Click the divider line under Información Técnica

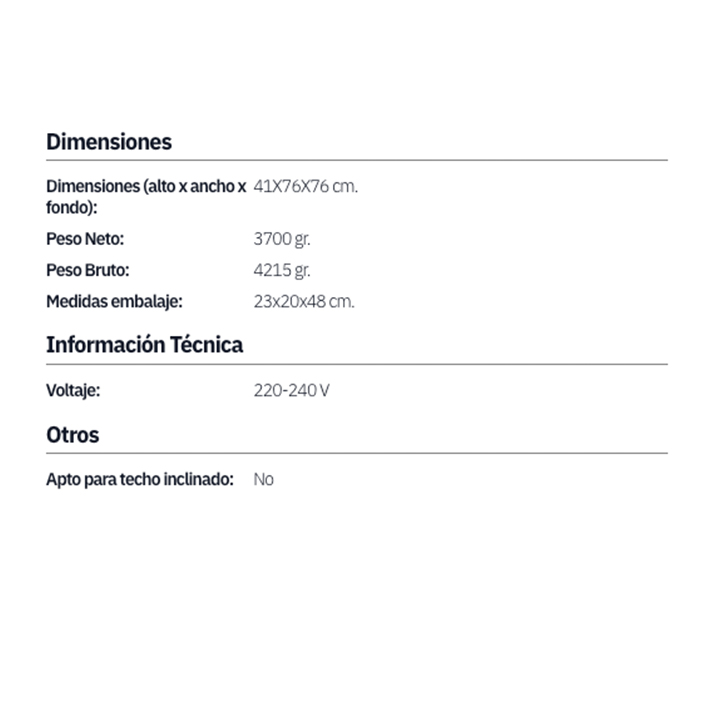point(357,364)
